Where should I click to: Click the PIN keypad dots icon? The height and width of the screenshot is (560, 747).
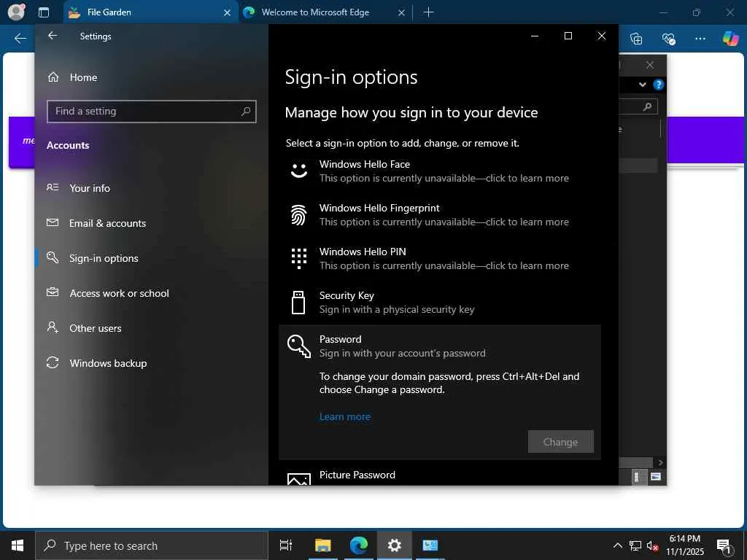[x=298, y=259]
